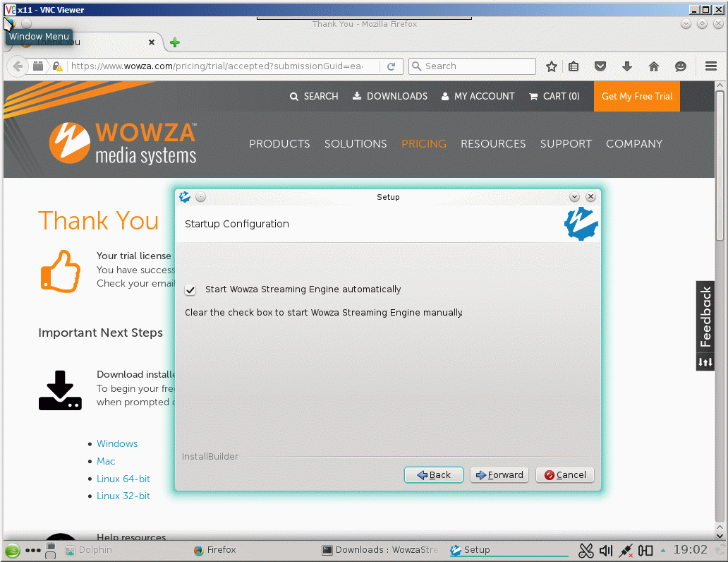Screen dimensions: 728x562
Task: Click the Setup window menu icon
Action: pyautogui.click(x=185, y=197)
